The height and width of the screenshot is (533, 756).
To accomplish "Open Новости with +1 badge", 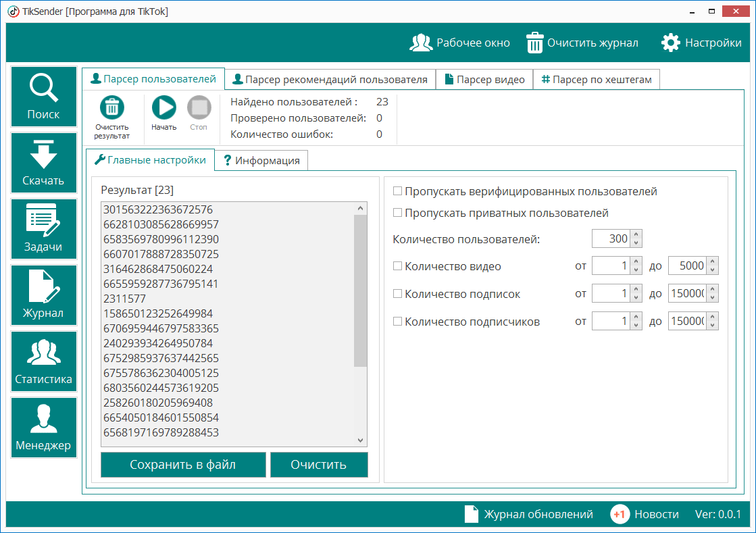I will (645, 514).
